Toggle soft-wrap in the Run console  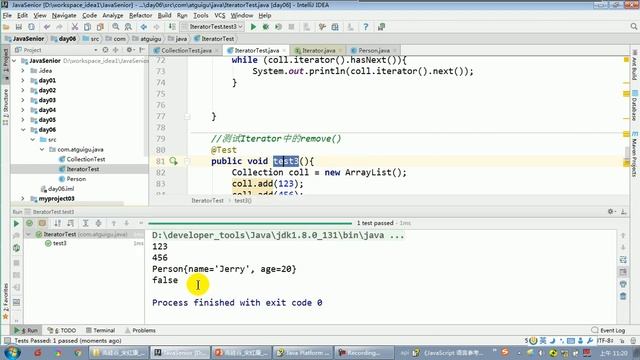coord(623,260)
